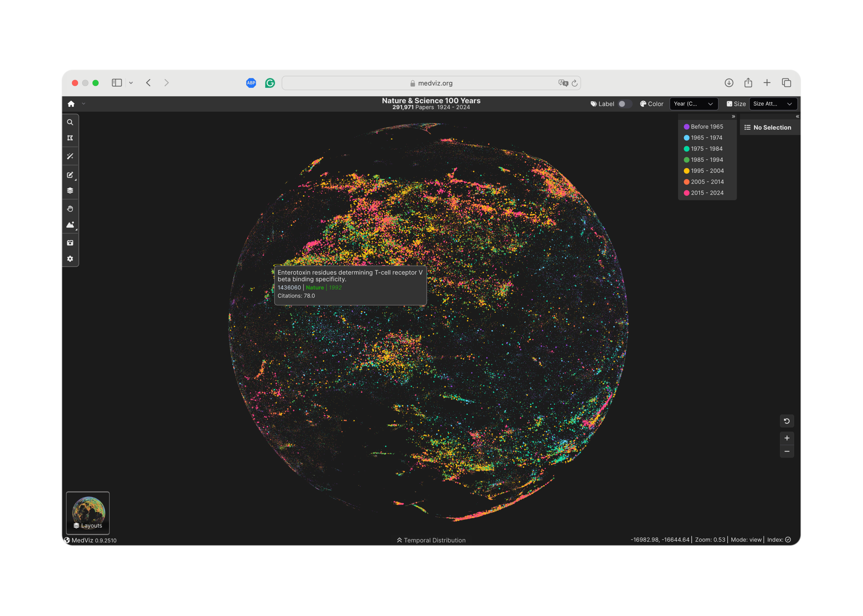Toggle the 1975 - 1984 legend entry
This screenshot has height=616, width=863.
coord(703,149)
